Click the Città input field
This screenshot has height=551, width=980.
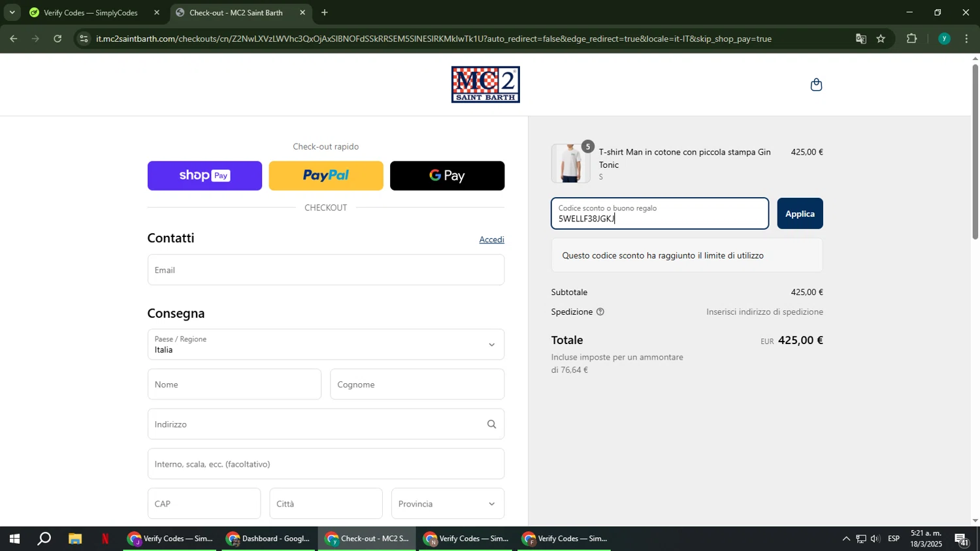(x=326, y=503)
